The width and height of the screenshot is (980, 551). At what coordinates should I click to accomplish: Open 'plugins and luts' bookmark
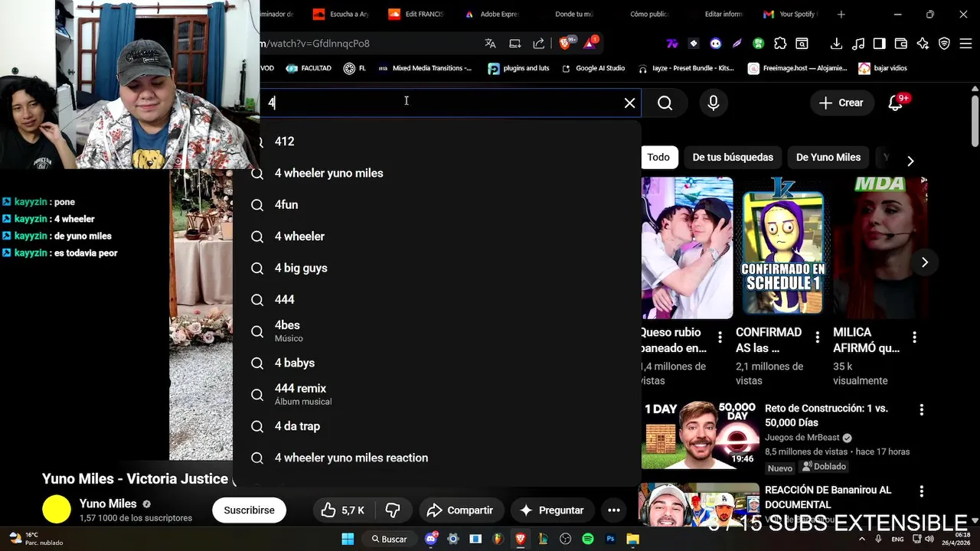pyautogui.click(x=519, y=68)
